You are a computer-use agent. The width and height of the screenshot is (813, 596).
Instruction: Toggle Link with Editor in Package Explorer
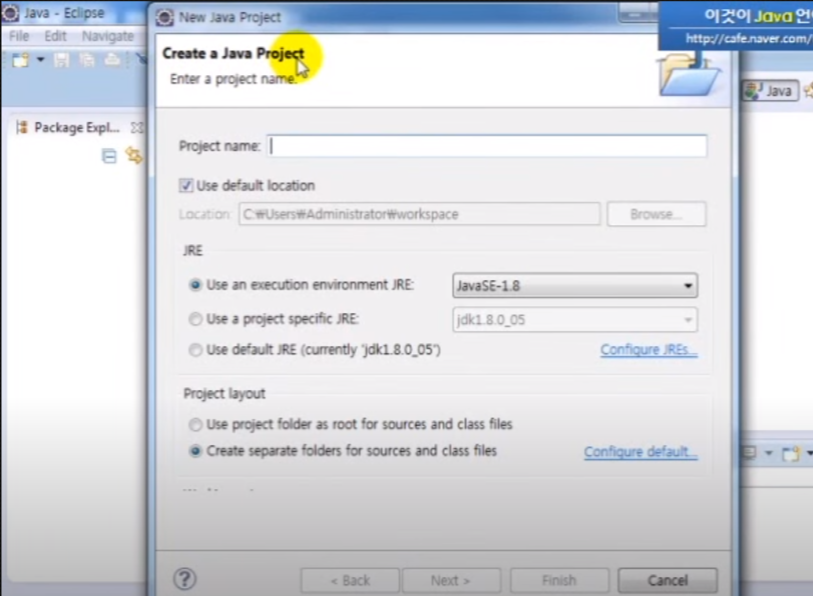point(134,156)
